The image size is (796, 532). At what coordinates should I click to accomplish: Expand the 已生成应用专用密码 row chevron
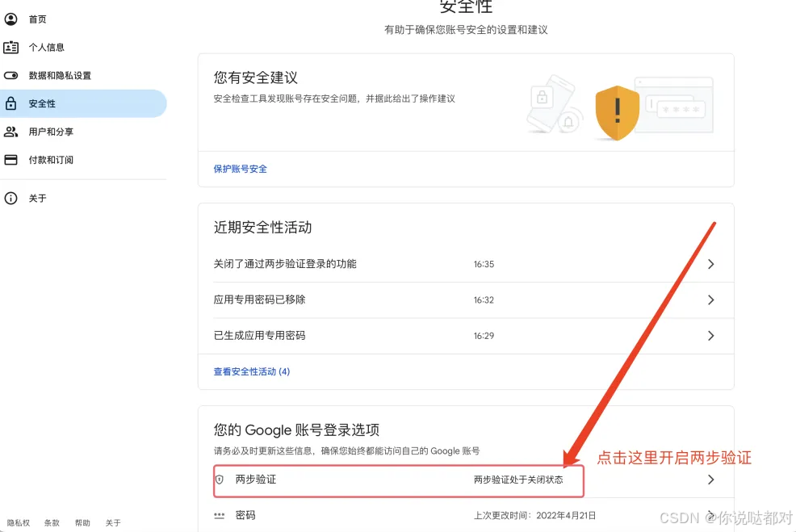tap(710, 336)
